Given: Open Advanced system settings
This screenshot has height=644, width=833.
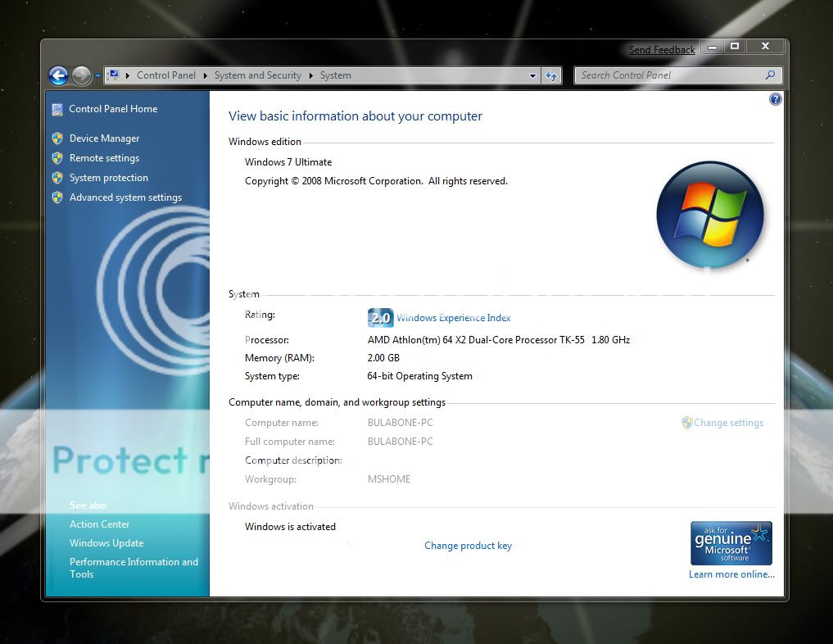Looking at the screenshot, I should (125, 197).
